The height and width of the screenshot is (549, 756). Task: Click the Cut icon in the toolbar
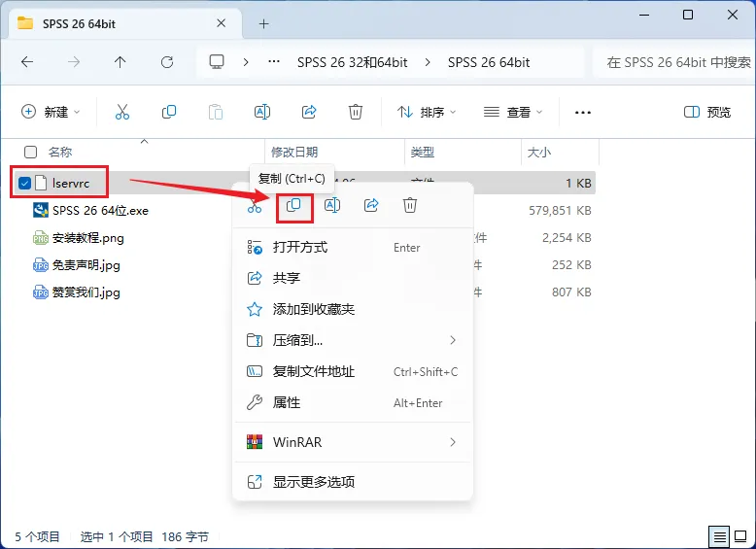122,113
